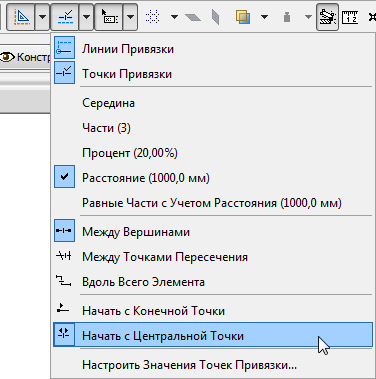
Task: Click the Между Вершинами icon
Action: click(64, 231)
